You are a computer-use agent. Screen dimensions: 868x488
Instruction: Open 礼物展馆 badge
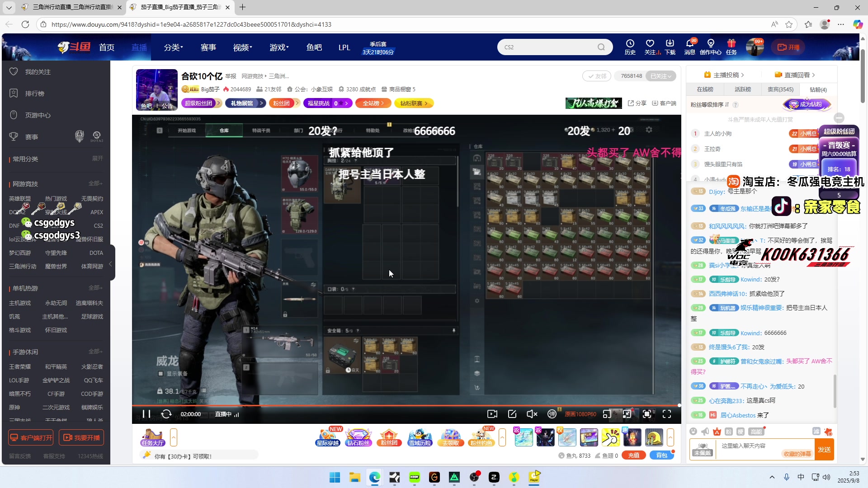[245, 103]
